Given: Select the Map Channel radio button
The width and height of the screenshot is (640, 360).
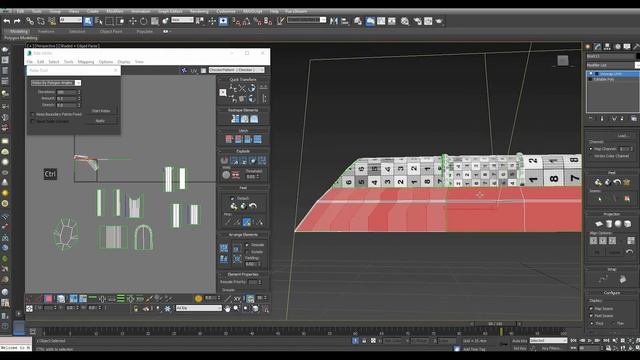Looking at the screenshot, I should pyautogui.click(x=591, y=149).
